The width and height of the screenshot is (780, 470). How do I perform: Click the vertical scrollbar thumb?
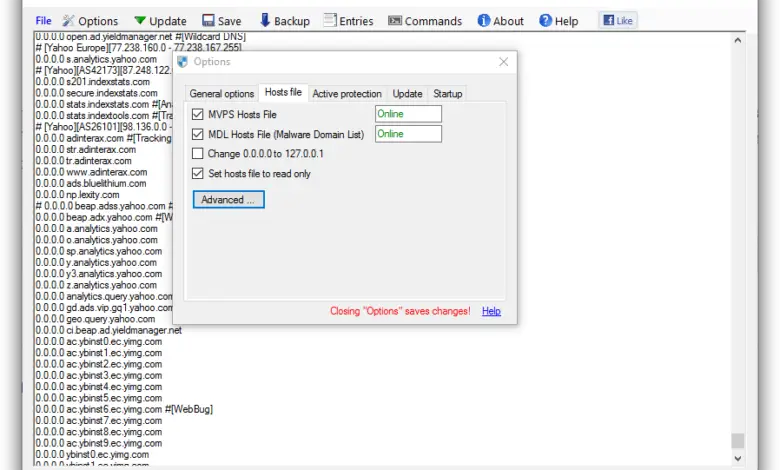click(x=738, y=440)
